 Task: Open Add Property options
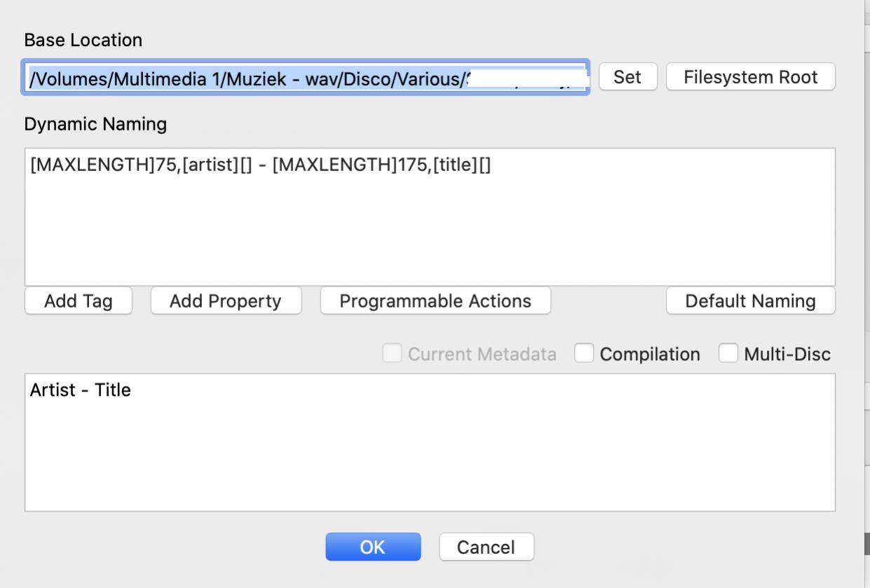click(225, 301)
